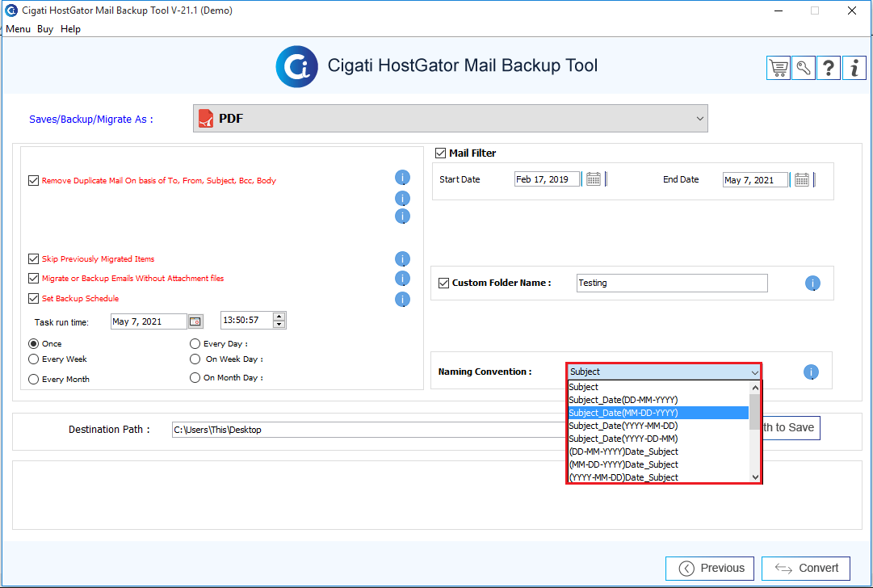Click the PDF file format icon

[206, 118]
